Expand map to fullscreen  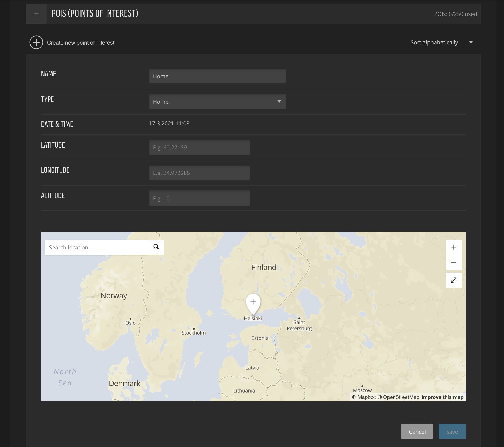(454, 280)
